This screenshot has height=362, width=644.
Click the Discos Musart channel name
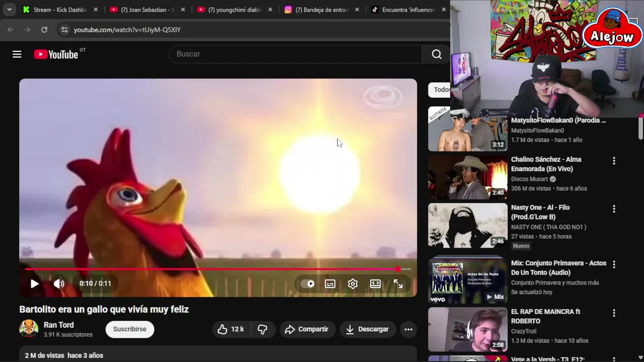tap(529, 179)
